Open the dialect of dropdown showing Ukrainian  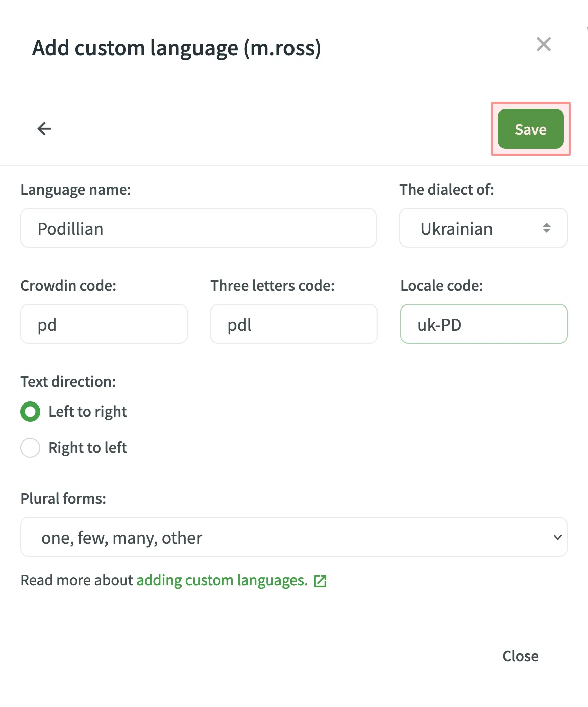[x=482, y=228]
